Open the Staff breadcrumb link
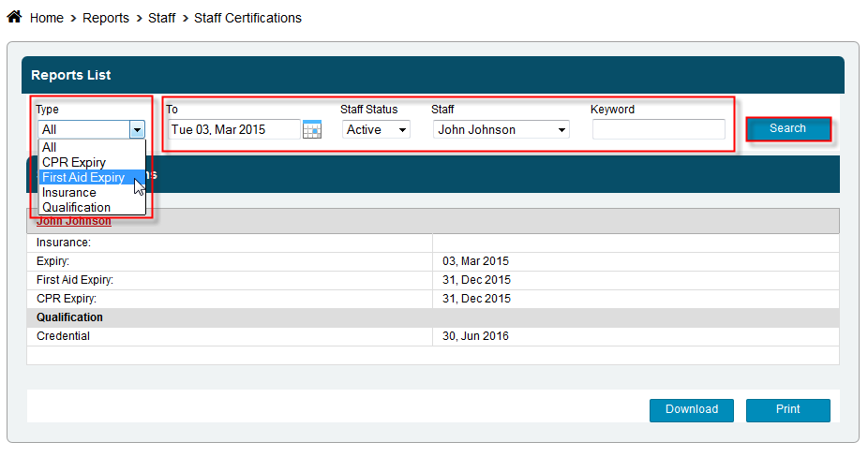The image size is (868, 457). tap(161, 18)
